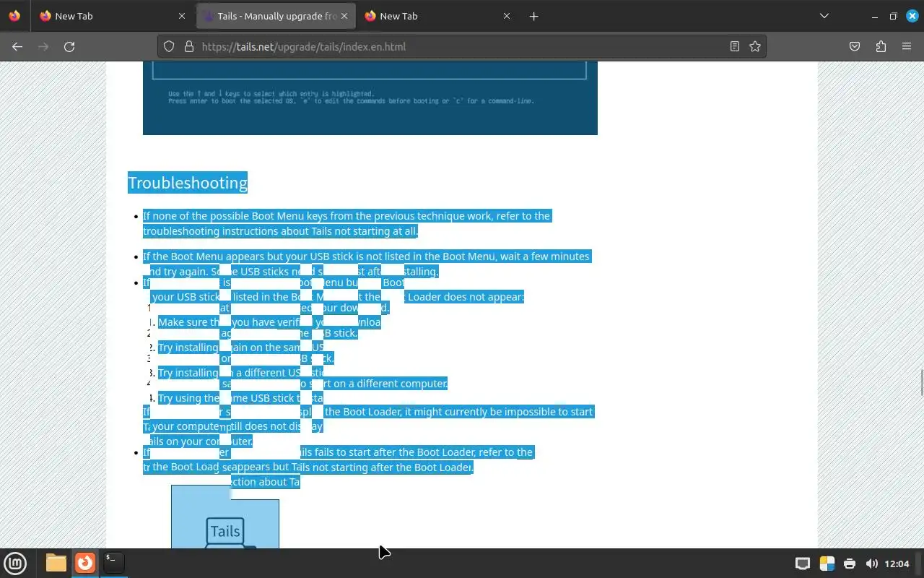
Task: Close the last New Tab
Action: pos(507,16)
